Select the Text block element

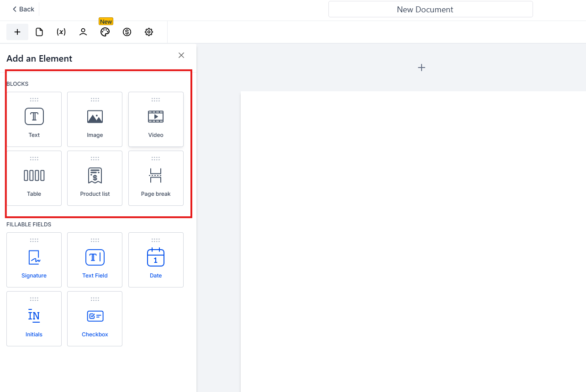34,120
